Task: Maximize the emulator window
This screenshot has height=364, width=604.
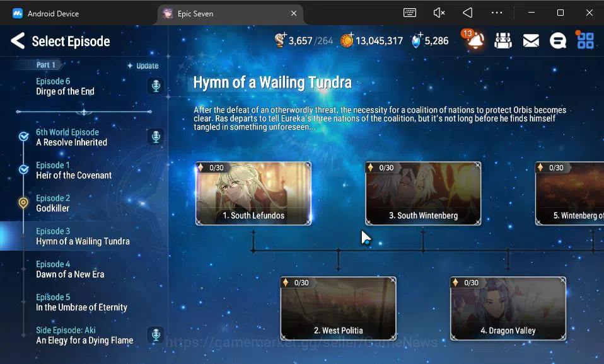Action: [x=560, y=13]
